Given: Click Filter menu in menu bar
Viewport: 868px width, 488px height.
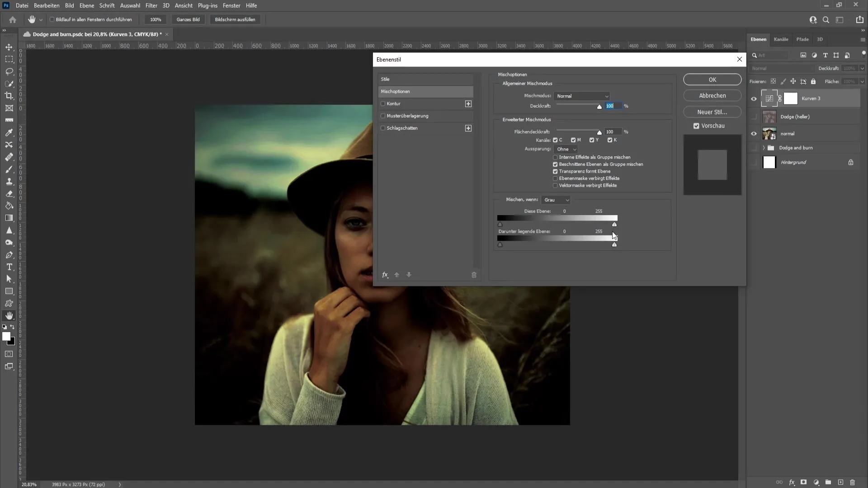Looking at the screenshot, I should point(151,5).
